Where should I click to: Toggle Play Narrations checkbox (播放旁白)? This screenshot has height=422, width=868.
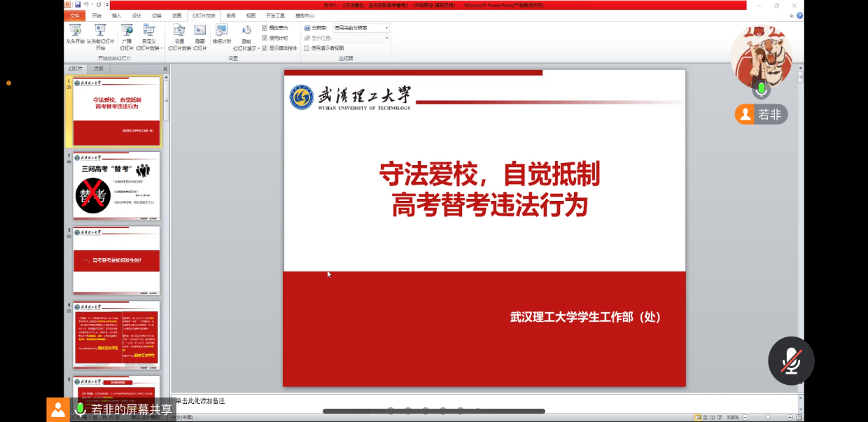click(265, 28)
